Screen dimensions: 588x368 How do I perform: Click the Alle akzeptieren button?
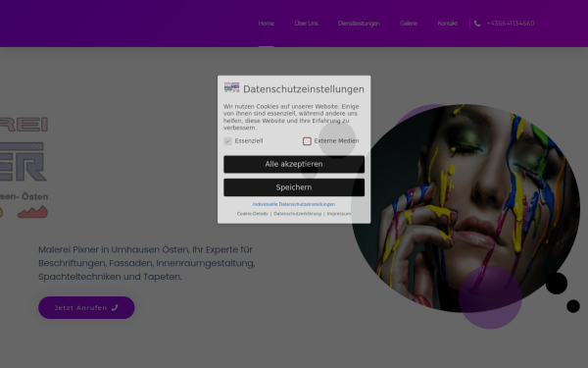click(x=294, y=164)
